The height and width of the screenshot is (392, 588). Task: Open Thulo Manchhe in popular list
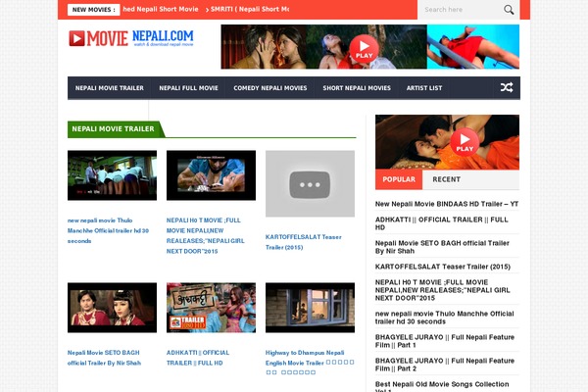coord(444,318)
